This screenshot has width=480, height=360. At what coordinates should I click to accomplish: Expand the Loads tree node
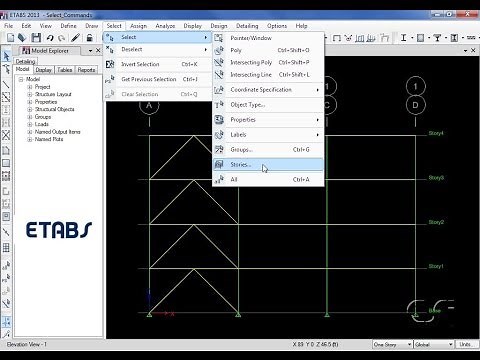coord(30,124)
